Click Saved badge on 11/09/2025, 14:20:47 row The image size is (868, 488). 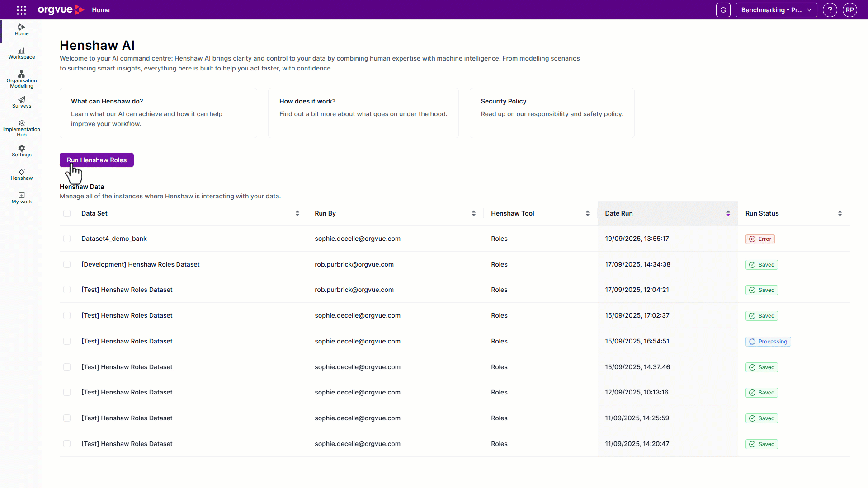pyautogui.click(x=762, y=444)
